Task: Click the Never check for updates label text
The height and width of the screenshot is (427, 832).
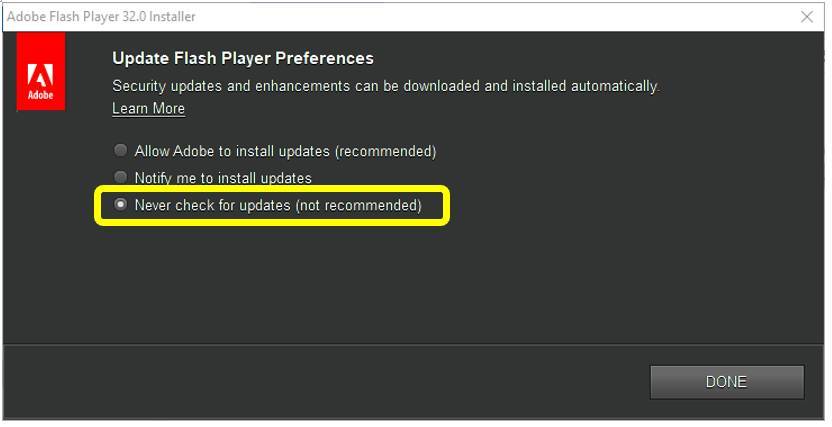Action: coord(278,205)
